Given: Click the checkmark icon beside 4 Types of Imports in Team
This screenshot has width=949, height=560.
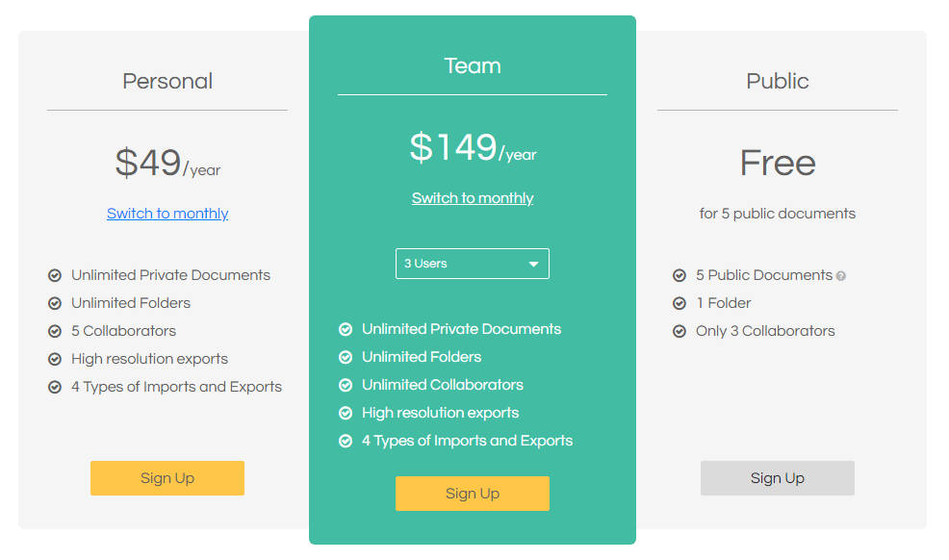Looking at the screenshot, I should point(346,441).
